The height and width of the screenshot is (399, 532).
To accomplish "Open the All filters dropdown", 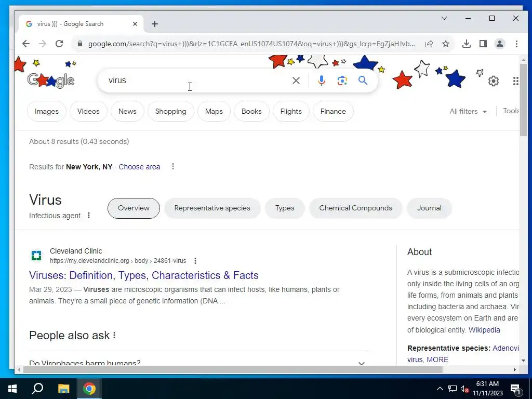I will pos(468,111).
